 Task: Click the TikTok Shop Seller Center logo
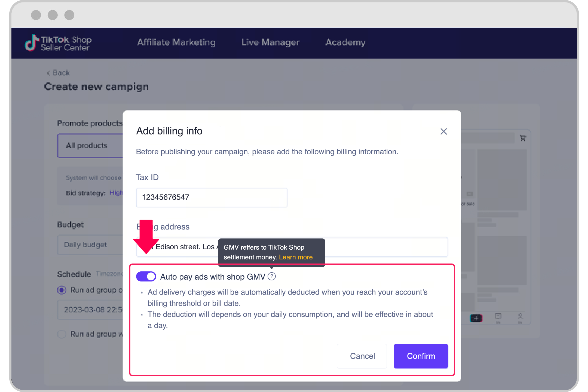tap(58, 43)
